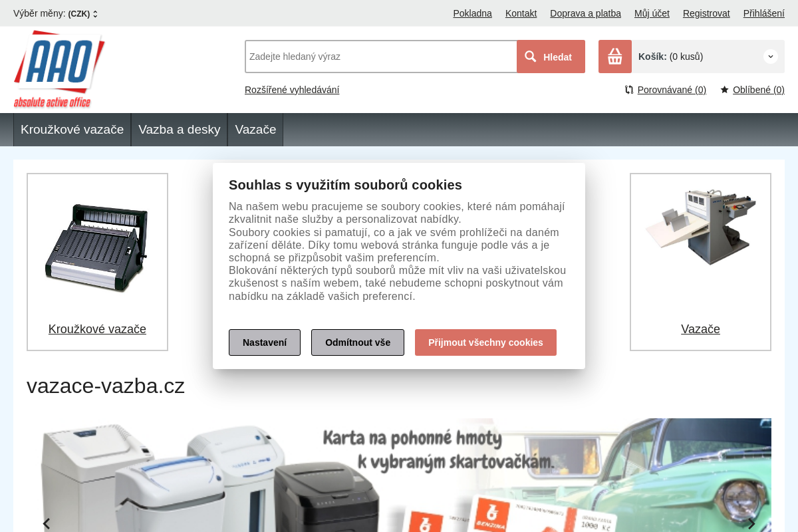Click the compare arrows icon beside Porovnávané
Screen dimensions: 798x532
click(629, 90)
